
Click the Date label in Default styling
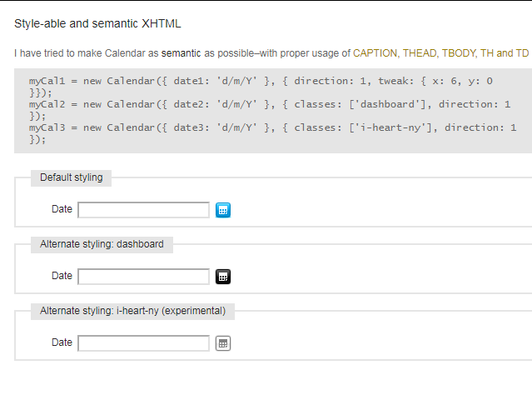click(62, 209)
